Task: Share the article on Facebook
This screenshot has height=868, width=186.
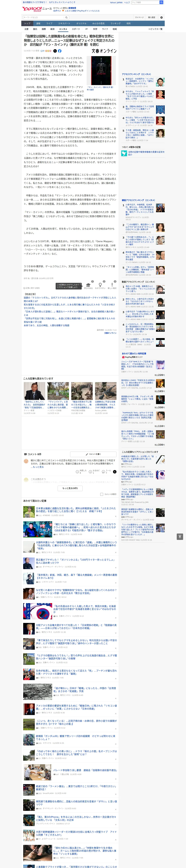Action: click(x=59, y=51)
